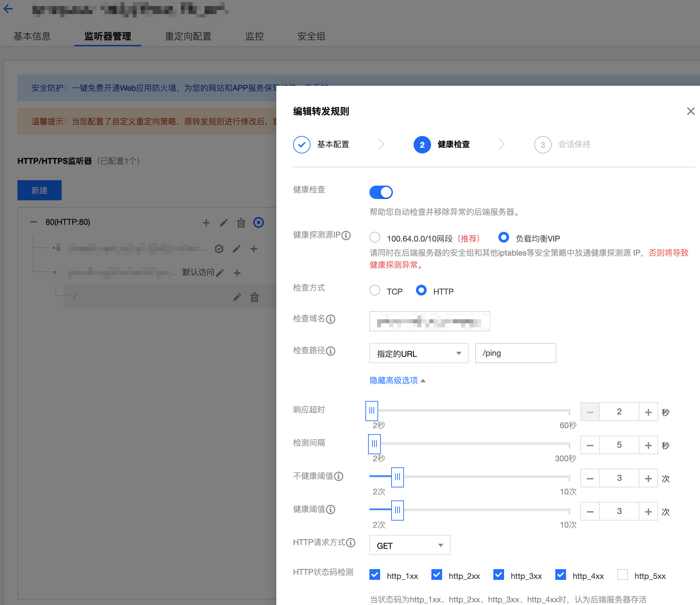
Task: Select load balancer VIP as probe source
Action: coord(503,237)
